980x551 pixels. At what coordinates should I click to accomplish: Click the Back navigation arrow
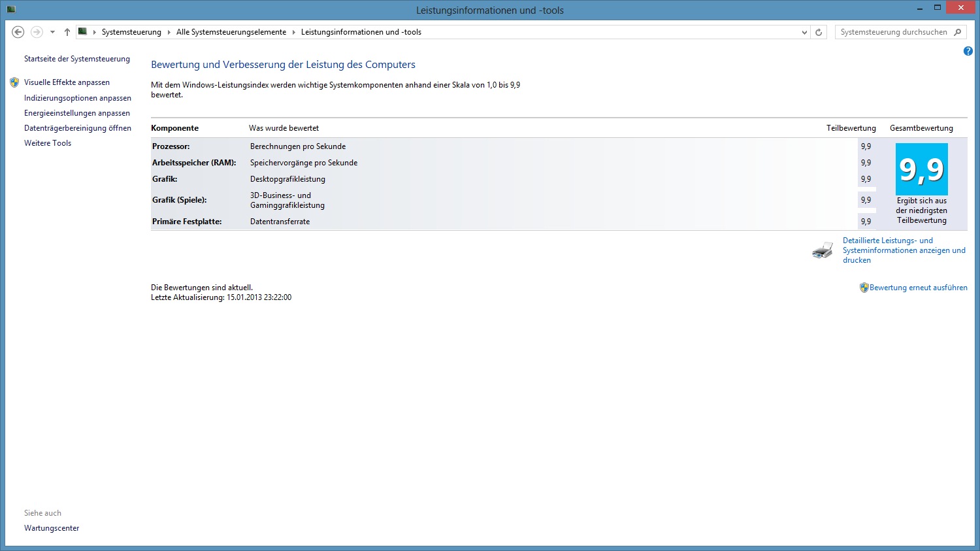(18, 32)
